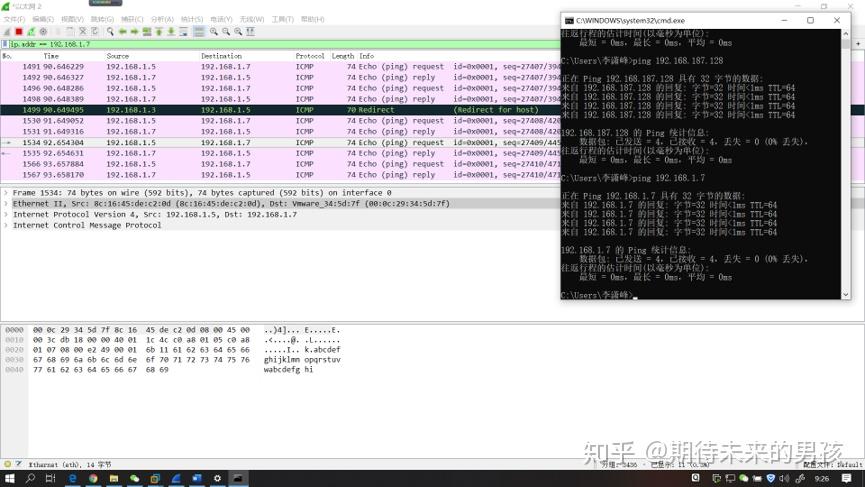
Task: Sort packets by Protocol column header
Action: tap(309, 56)
